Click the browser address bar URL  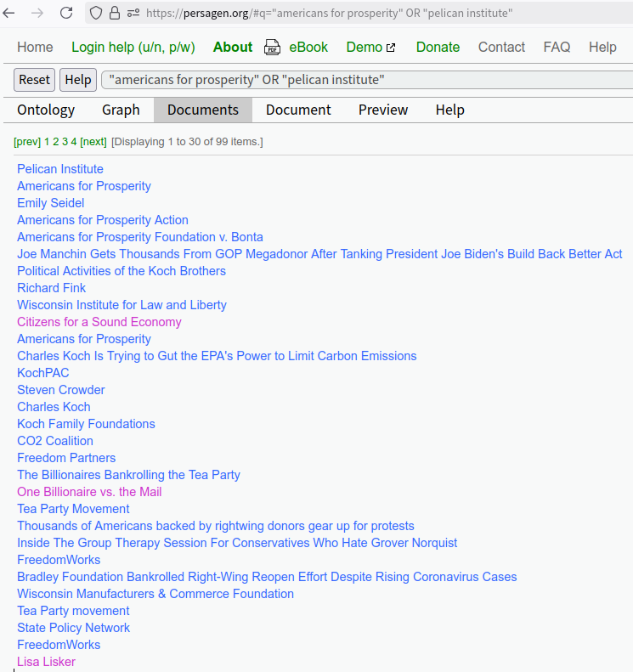329,14
